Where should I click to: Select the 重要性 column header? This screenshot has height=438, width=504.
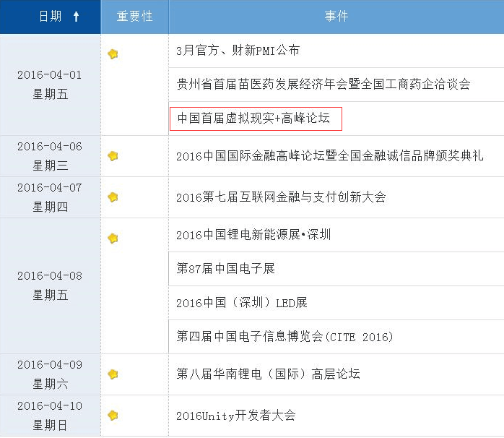point(135,17)
